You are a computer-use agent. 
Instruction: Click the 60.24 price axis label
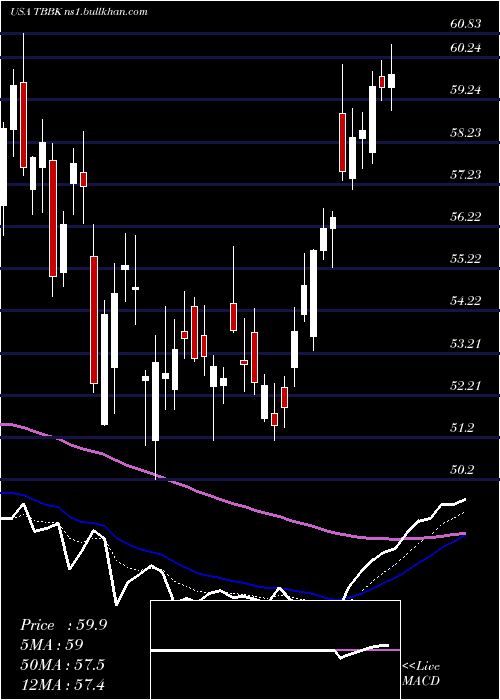(x=466, y=48)
